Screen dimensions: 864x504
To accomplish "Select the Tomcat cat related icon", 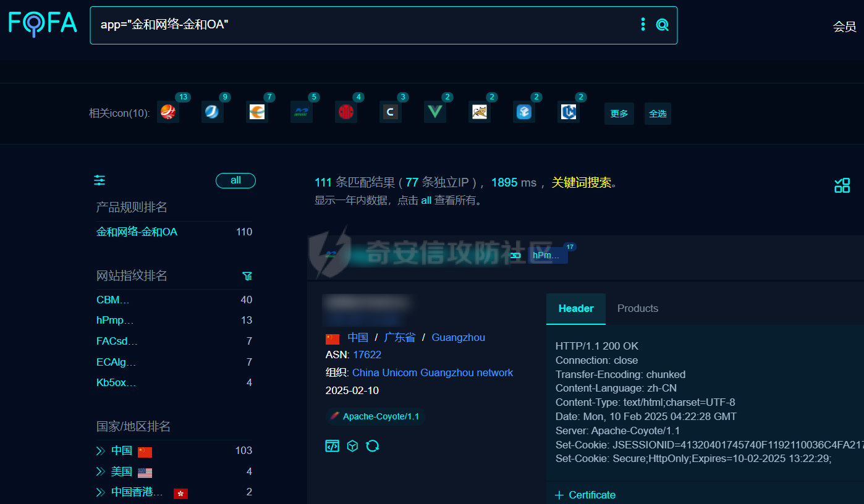I will [480, 112].
